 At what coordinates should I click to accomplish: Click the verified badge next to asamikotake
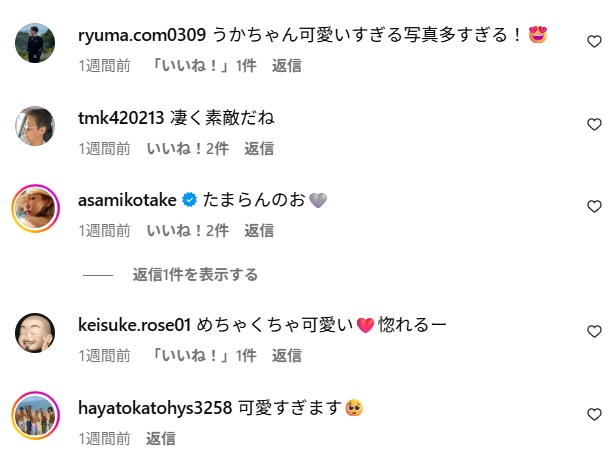[190, 200]
